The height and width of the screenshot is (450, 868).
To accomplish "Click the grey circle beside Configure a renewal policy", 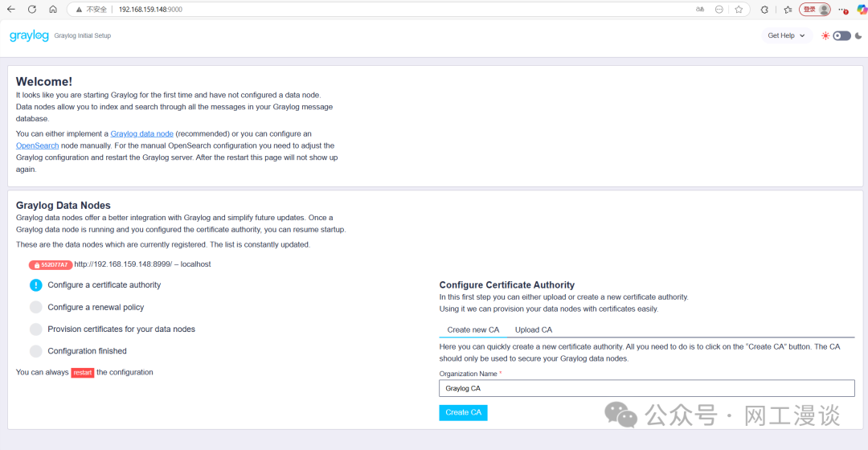I will pyautogui.click(x=36, y=307).
